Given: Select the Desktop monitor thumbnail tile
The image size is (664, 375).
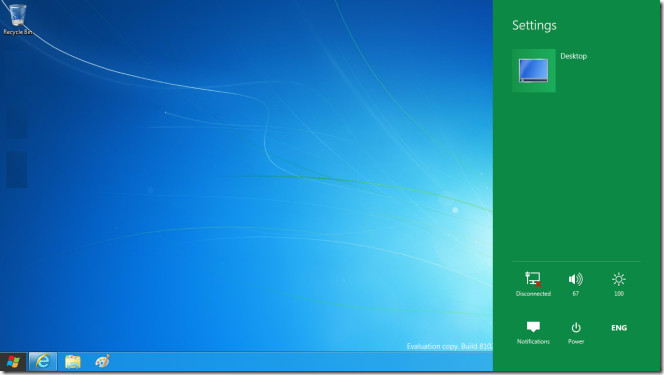Looking at the screenshot, I should point(534,70).
